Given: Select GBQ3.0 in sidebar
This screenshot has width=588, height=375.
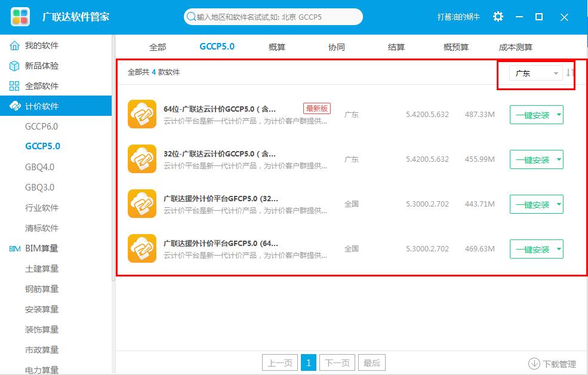Looking at the screenshot, I should point(40,187).
